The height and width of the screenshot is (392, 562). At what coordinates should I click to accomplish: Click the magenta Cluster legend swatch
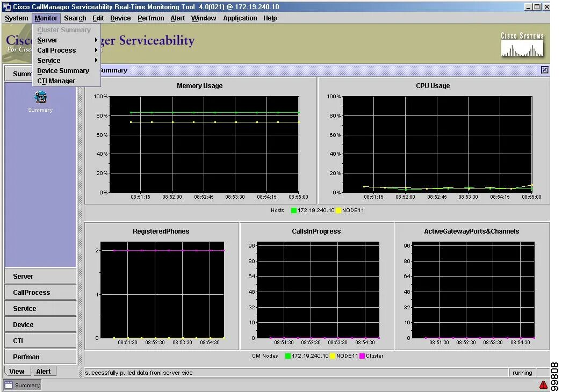pos(362,356)
